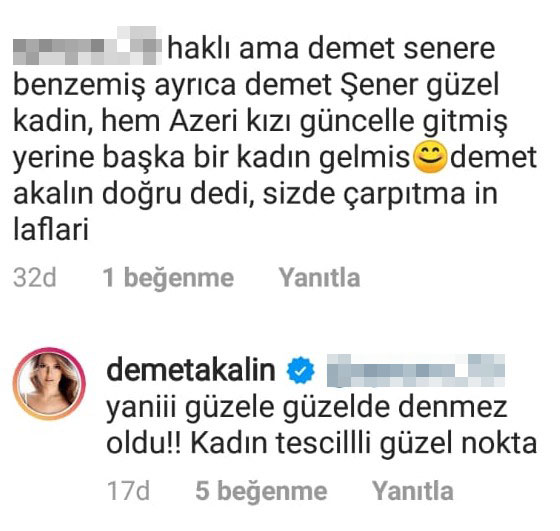
Task: View likes by clicking '1 beğenme'
Action: (168, 278)
